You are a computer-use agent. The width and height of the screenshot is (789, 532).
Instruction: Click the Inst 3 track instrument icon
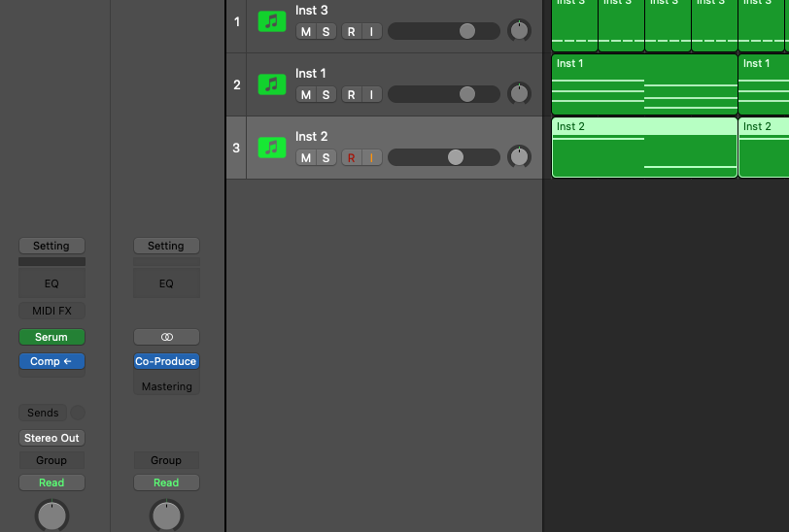[x=272, y=21]
